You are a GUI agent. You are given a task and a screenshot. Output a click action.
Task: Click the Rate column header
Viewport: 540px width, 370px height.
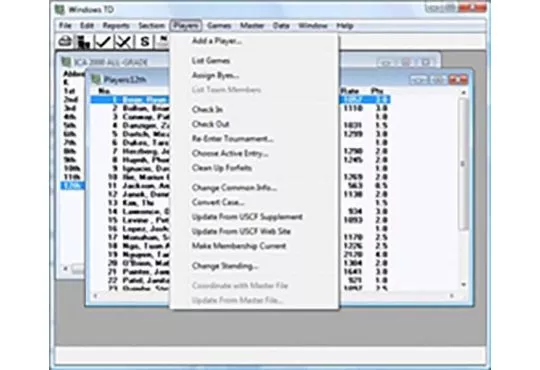[350, 91]
